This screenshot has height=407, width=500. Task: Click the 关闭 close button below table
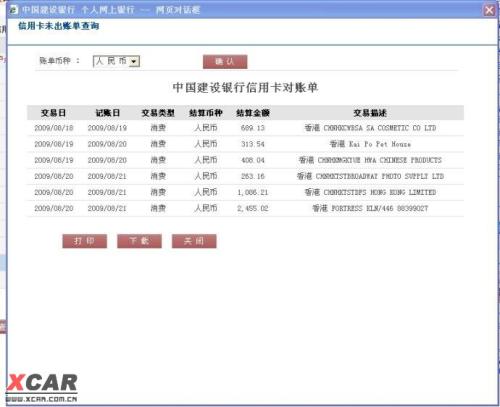[194, 241]
